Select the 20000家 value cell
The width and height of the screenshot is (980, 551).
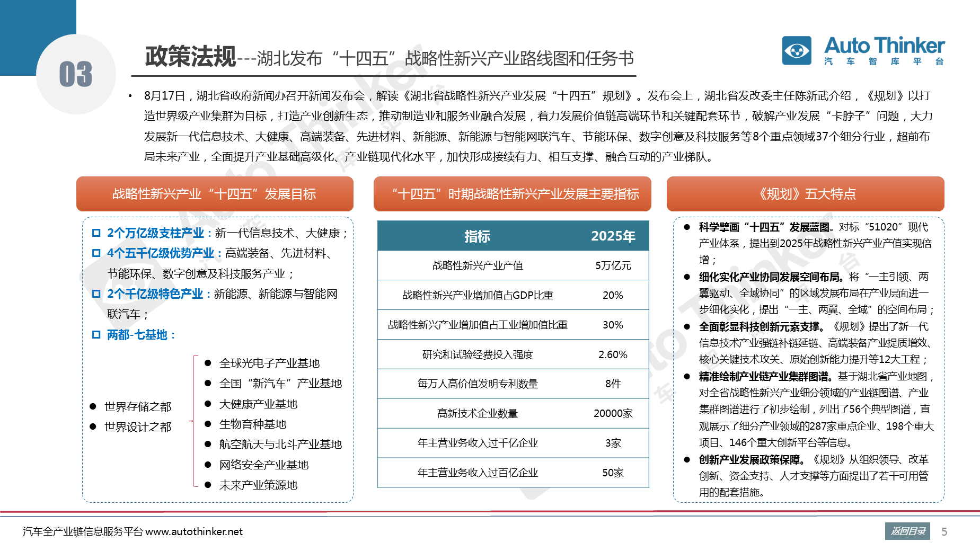(x=613, y=413)
